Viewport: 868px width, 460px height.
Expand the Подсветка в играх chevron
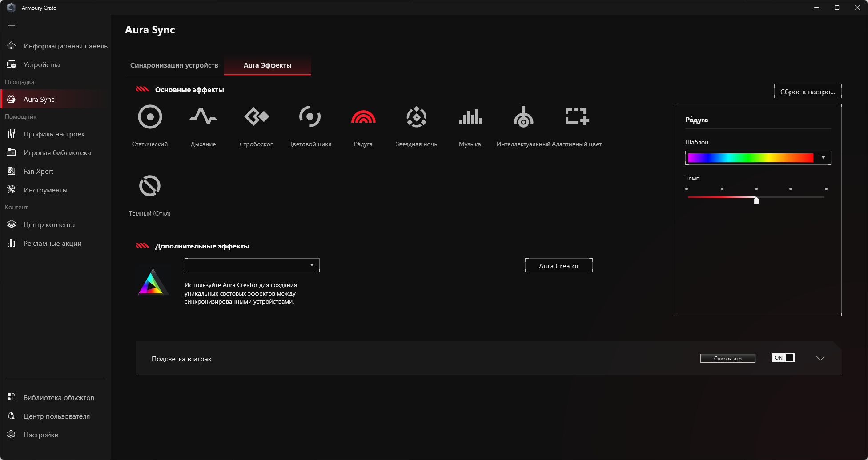click(820, 358)
